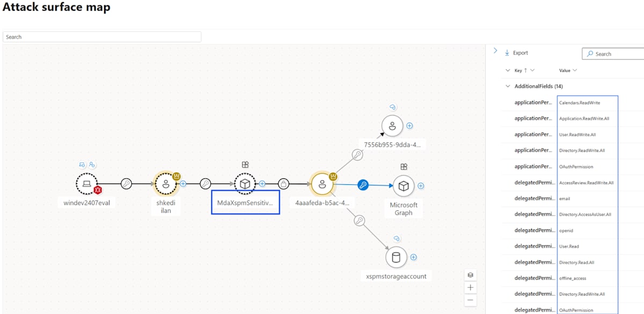Select the shkedi ilan user node
The width and height of the screenshot is (644, 314).
click(166, 184)
